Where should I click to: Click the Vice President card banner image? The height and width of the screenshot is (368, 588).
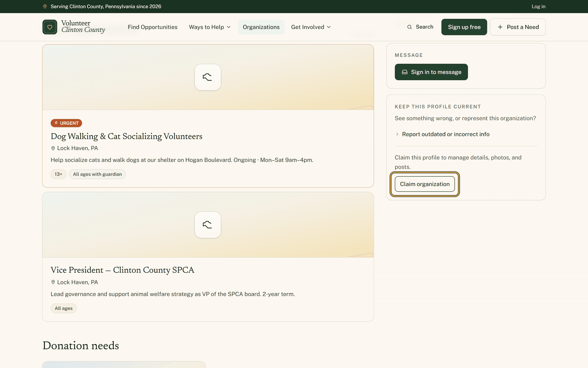tap(208, 225)
